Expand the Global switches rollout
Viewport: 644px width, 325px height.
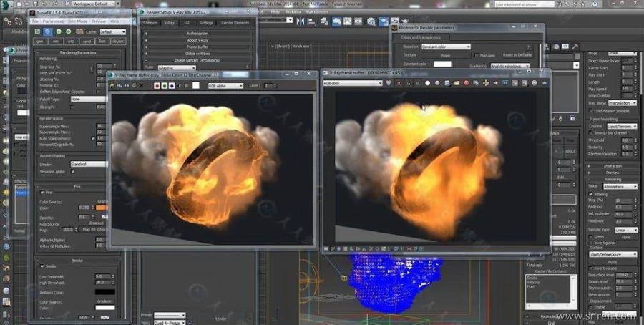[197, 54]
